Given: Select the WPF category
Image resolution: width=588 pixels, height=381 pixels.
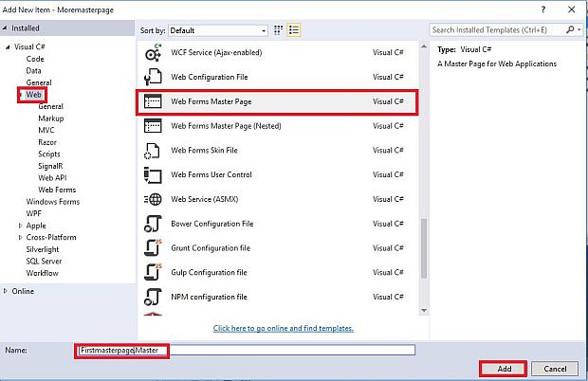Looking at the screenshot, I should 33,213.
